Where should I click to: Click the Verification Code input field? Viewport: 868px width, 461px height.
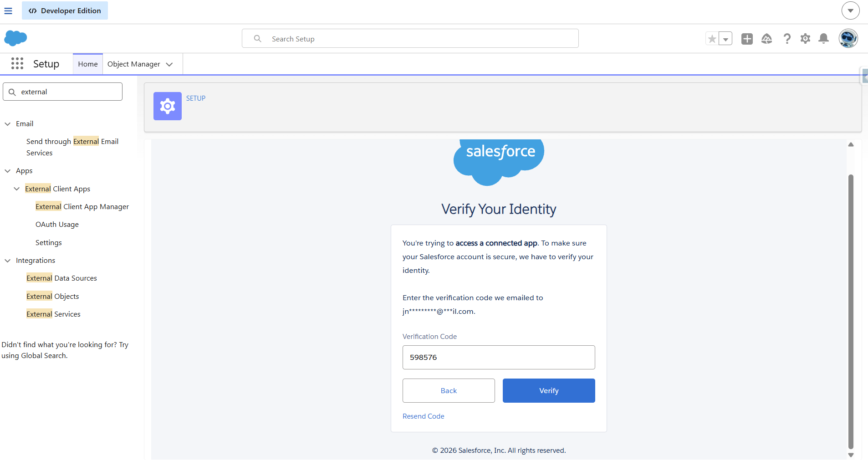click(x=499, y=357)
